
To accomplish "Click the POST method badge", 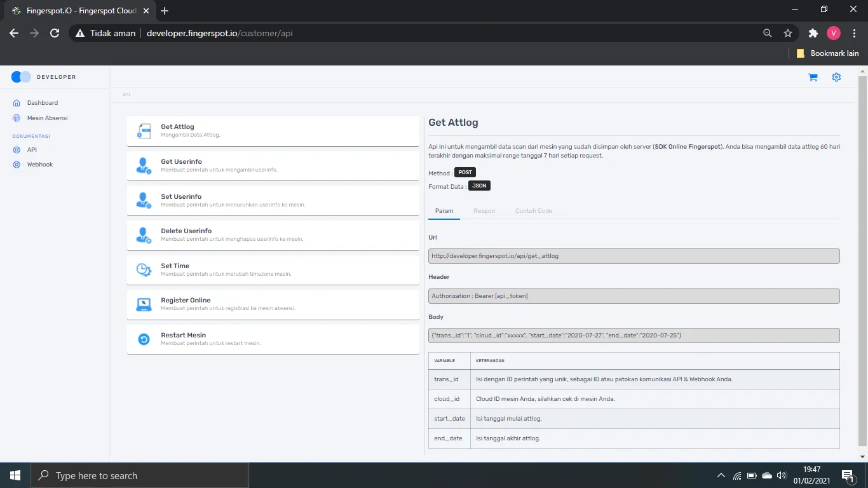I will pos(465,173).
